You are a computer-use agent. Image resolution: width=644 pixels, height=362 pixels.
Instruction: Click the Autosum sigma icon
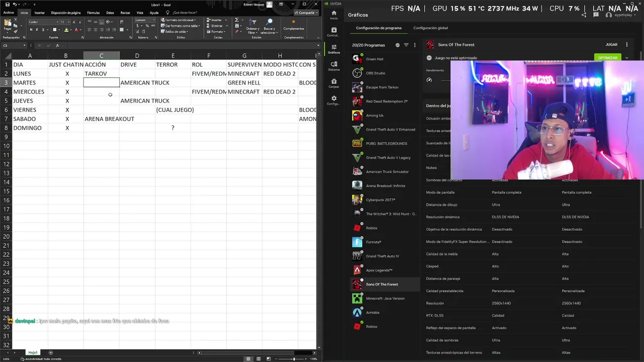[x=237, y=20]
